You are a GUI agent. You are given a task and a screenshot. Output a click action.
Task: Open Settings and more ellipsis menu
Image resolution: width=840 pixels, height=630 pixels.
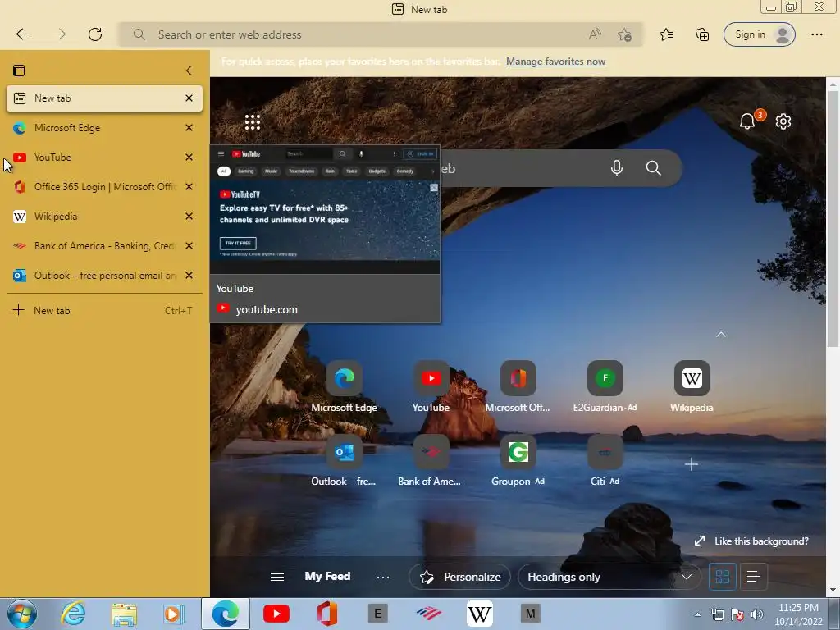[816, 34]
